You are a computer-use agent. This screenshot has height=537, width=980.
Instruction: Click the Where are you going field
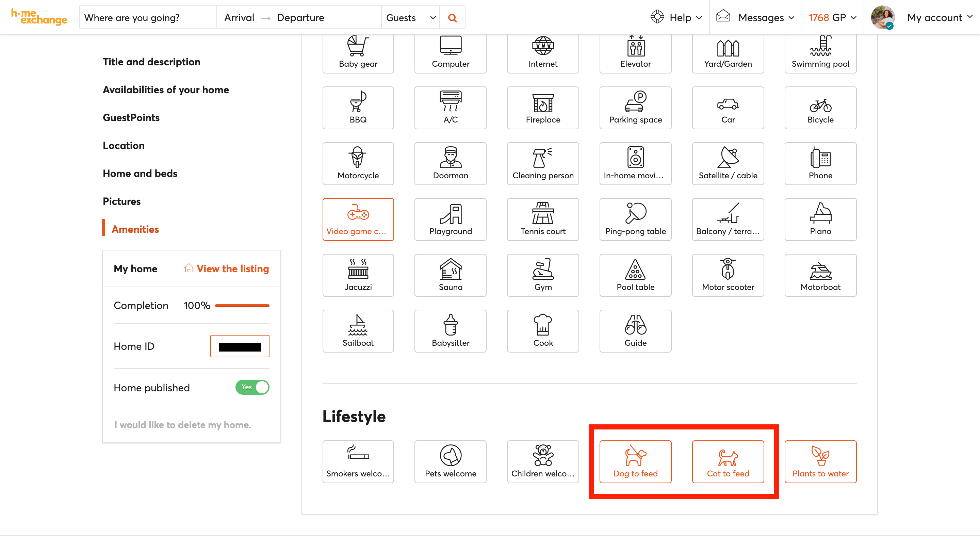(x=147, y=17)
